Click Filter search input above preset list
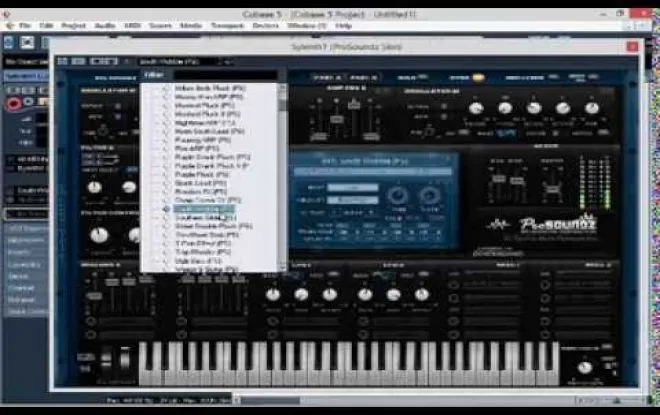The image size is (660, 415). point(226,75)
